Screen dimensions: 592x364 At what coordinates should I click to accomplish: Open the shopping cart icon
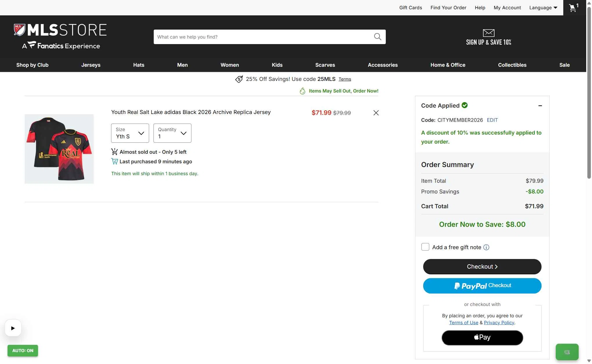(x=574, y=8)
